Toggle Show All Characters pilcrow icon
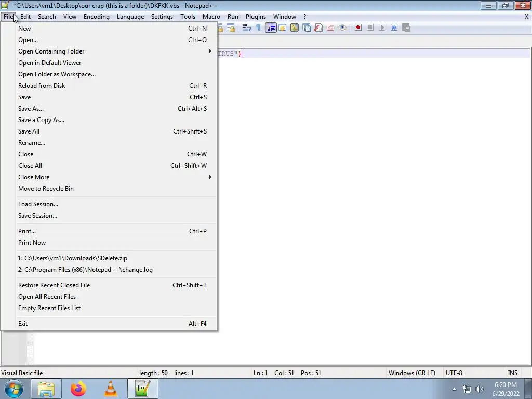Viewport: 532px width, 399px height. (259, 28)
